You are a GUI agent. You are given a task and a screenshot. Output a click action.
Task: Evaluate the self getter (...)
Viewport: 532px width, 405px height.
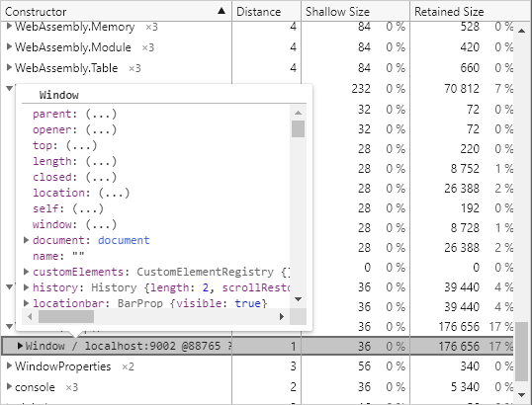pos(88,208)
